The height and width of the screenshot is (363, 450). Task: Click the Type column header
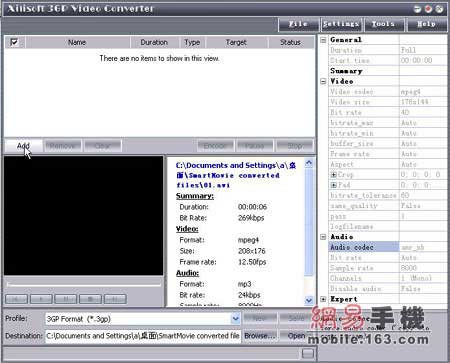(x=192, y=42)
